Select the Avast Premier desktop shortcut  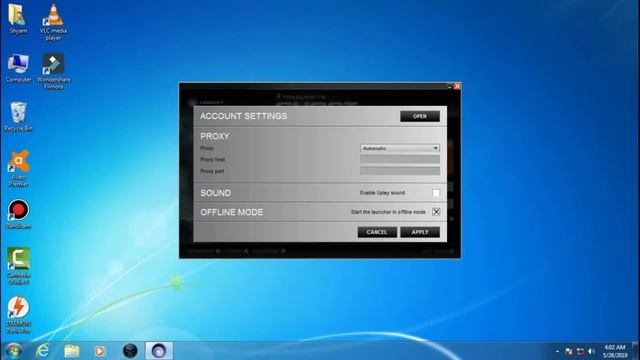point(18,168)
